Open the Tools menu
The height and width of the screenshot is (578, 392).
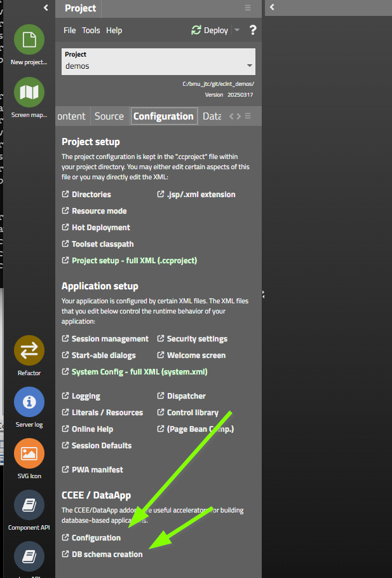(x=91, y=31)
